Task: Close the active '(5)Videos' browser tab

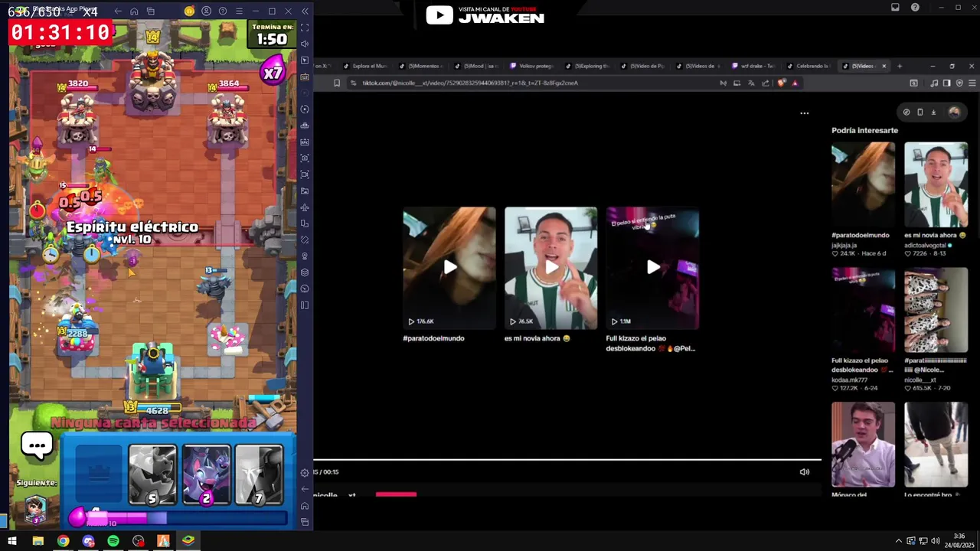Action: coord(884,66)
